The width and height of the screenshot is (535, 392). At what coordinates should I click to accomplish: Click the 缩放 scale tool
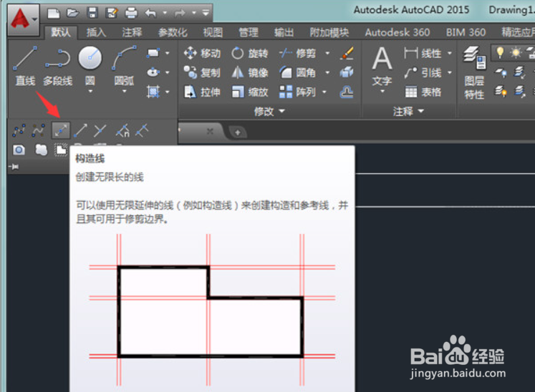249,92
